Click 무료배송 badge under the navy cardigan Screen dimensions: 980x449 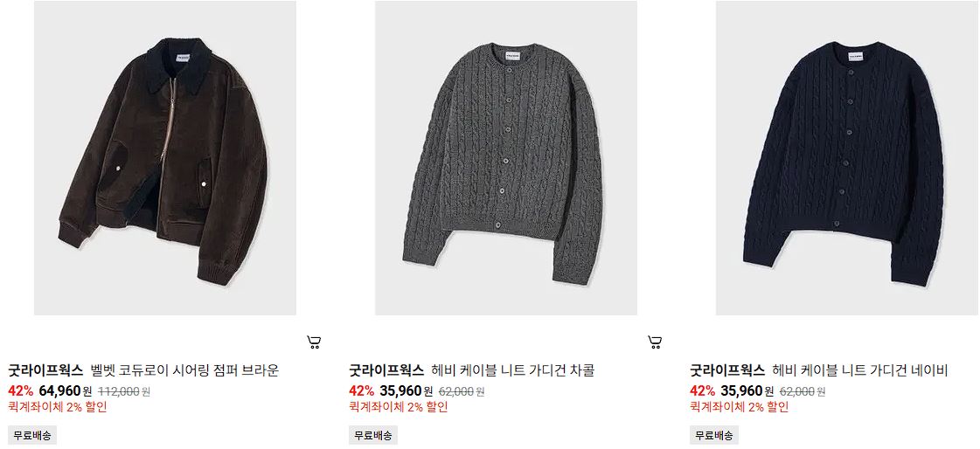(714, 435)
